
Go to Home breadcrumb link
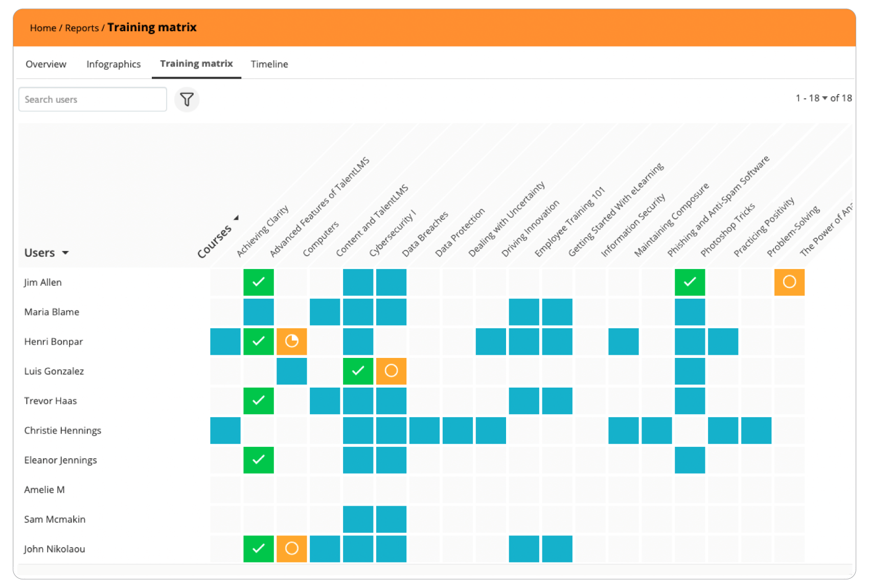click(x=43, y=28)
